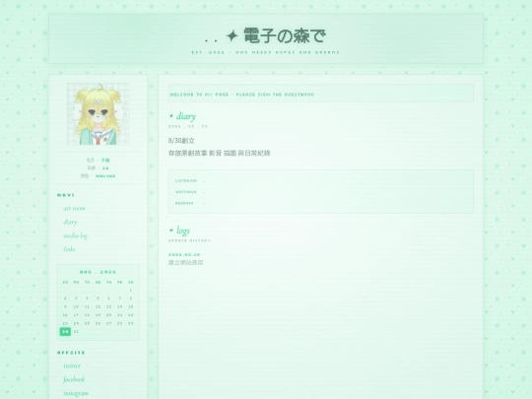Open the facebook offsite link
Screen dimensions: 532x399
pos(74,379)
